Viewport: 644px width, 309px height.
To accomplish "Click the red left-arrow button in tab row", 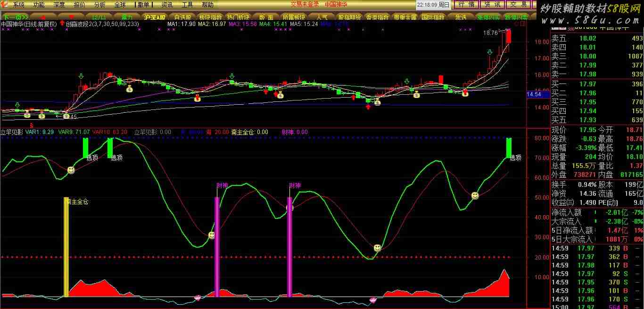I will (43, 17).
